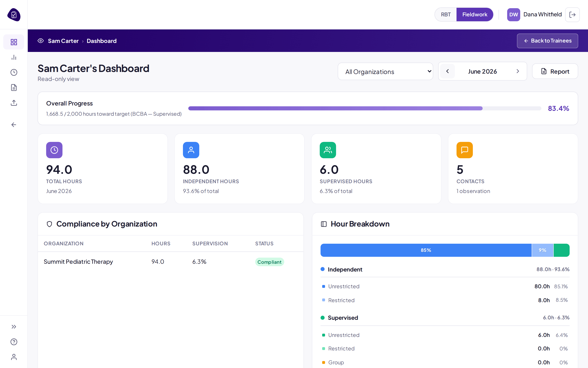This screenshot has width=588, height=368.
Task: Click the DW user avatar
Action: tap(513, 15)
